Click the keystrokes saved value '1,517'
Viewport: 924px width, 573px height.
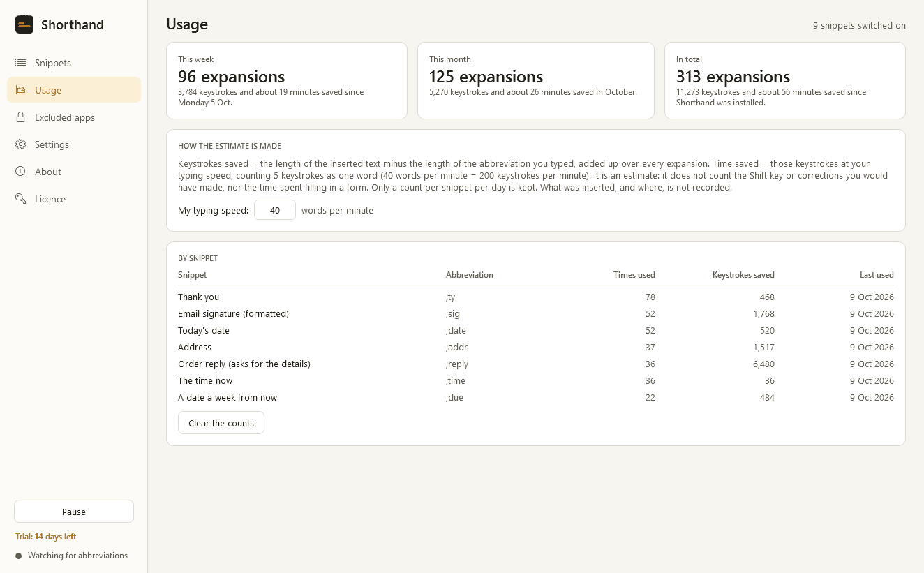[x=763, y=348]
